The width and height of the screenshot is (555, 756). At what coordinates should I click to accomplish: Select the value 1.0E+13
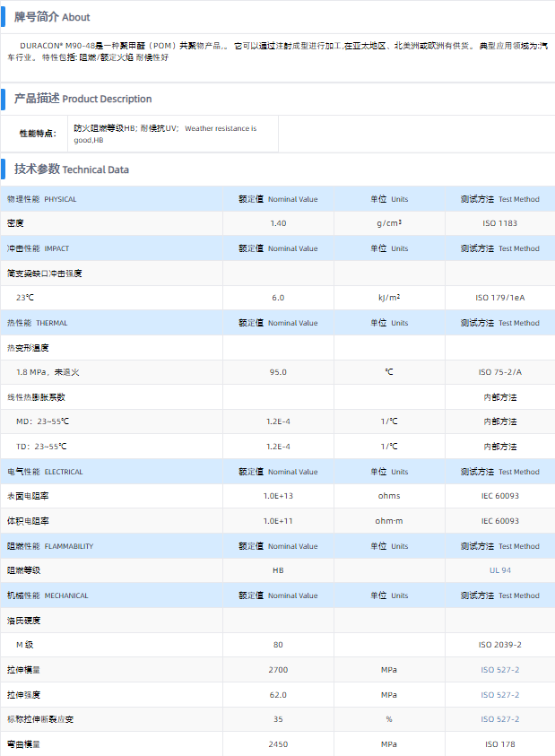(278, 496)
